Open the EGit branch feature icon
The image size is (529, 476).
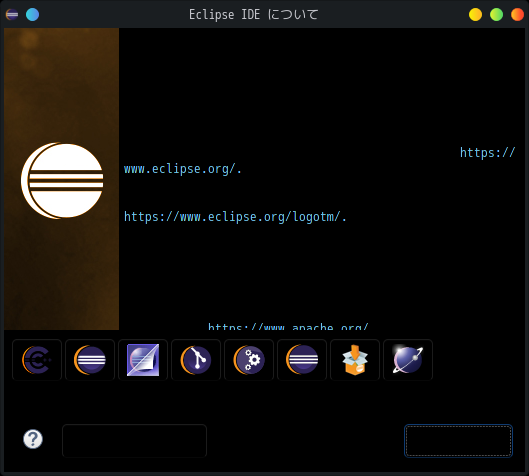click(x=196, y=360)
